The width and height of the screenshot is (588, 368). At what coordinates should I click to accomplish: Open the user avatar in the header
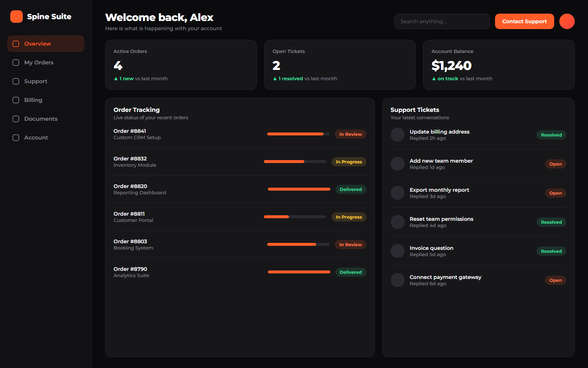567,21
